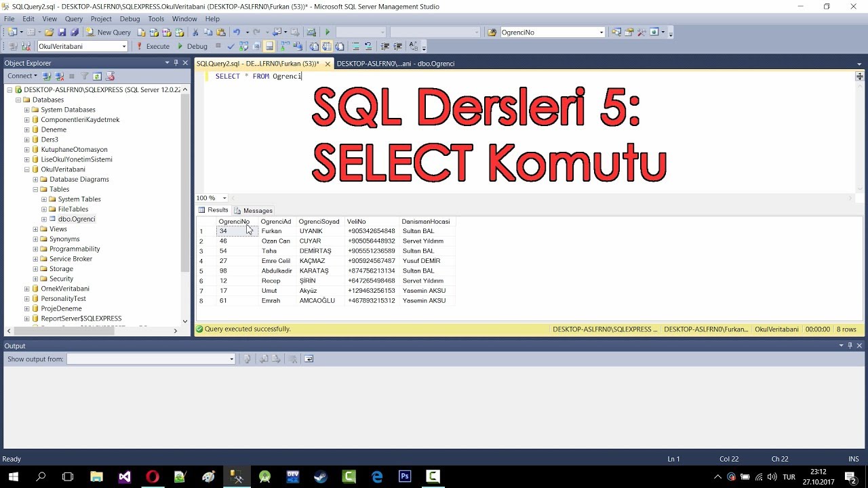Select the Service Broker folder
This screenshot has height=488, width=868.
tap(71, 259)
